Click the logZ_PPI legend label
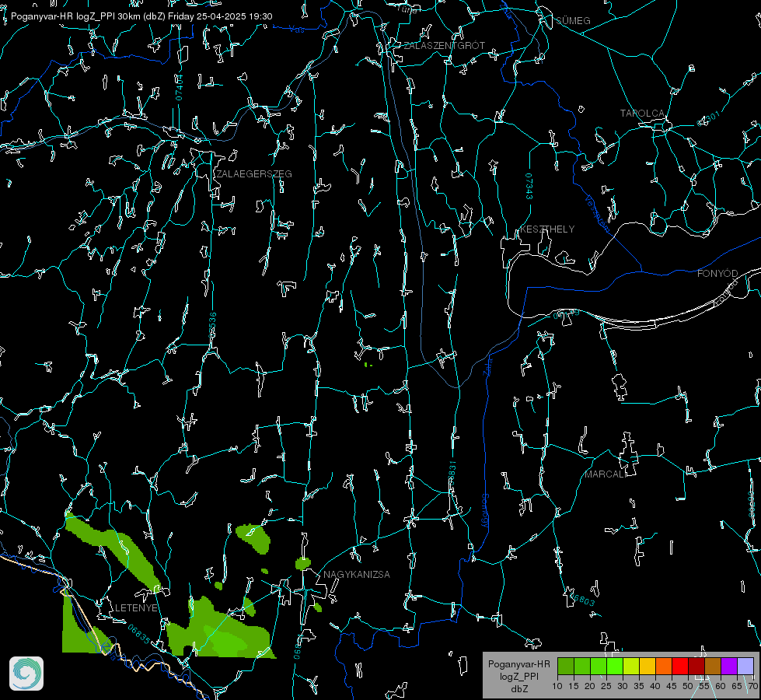 click(x=519, y=676)
